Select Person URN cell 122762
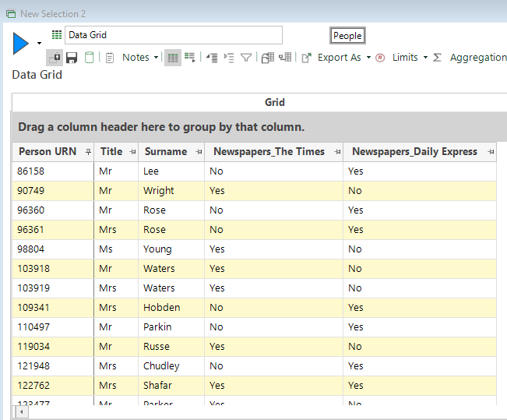 [x=53, y=386]
